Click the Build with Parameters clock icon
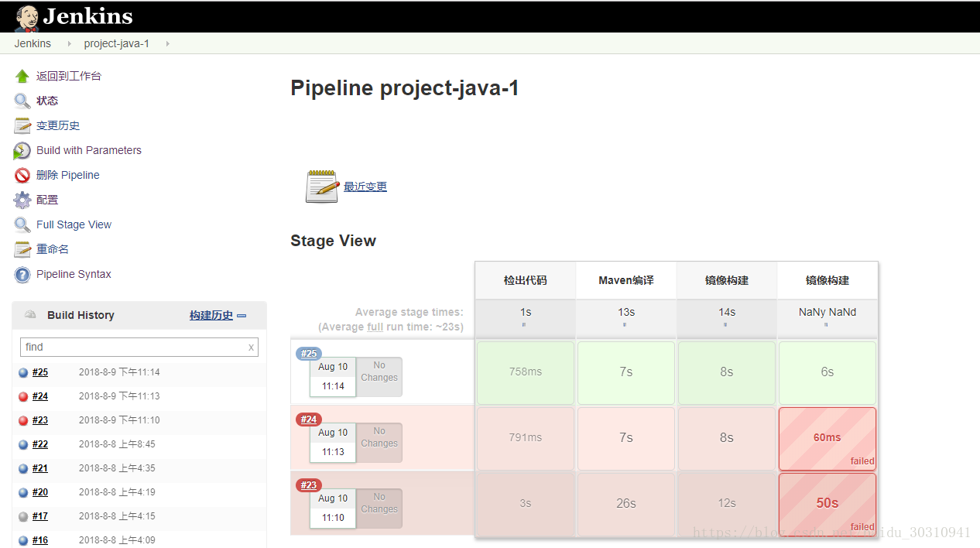 [x=22, y=150]
